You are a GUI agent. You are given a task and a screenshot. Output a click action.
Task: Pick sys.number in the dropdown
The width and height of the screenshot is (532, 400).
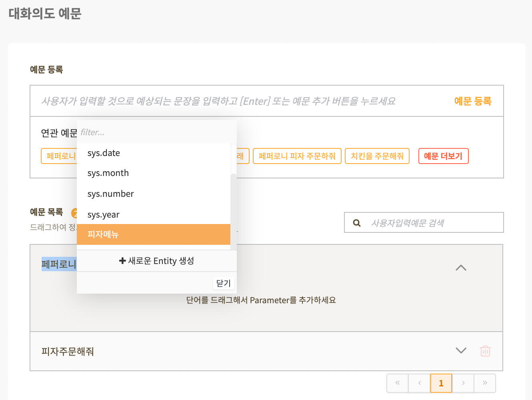click(x=154, y=194)
